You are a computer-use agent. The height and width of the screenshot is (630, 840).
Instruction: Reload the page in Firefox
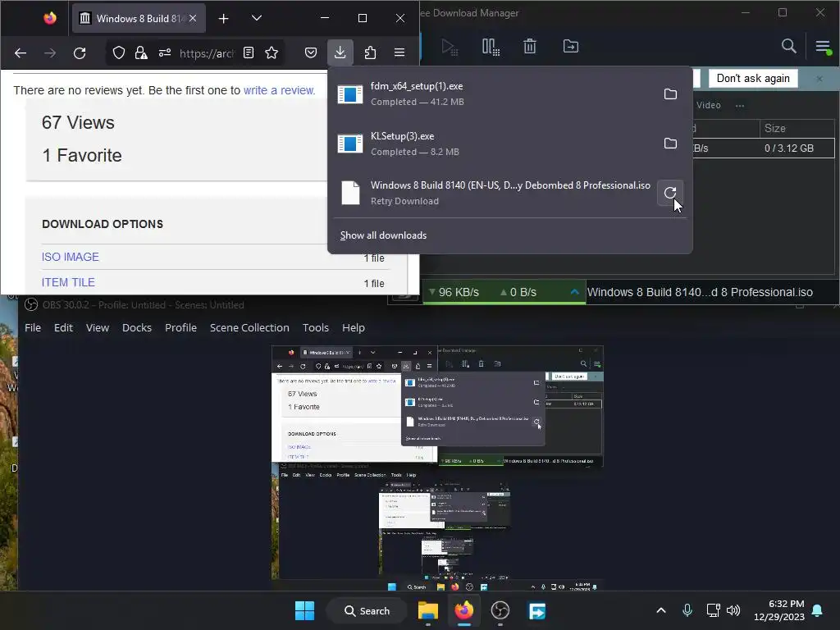coord(80,52)
